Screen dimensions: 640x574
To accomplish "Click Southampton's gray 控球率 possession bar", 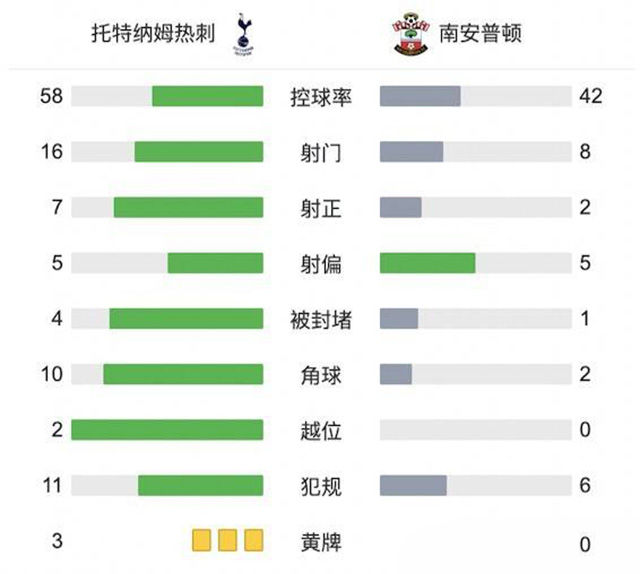I will coord(420,96).
